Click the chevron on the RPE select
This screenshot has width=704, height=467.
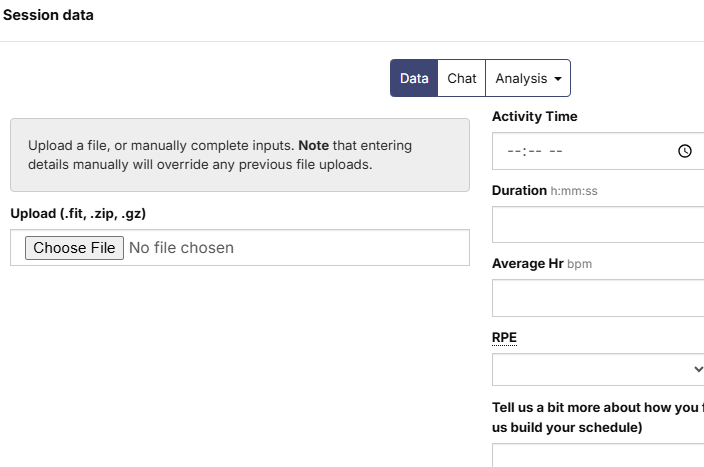[x=698, y=369]
